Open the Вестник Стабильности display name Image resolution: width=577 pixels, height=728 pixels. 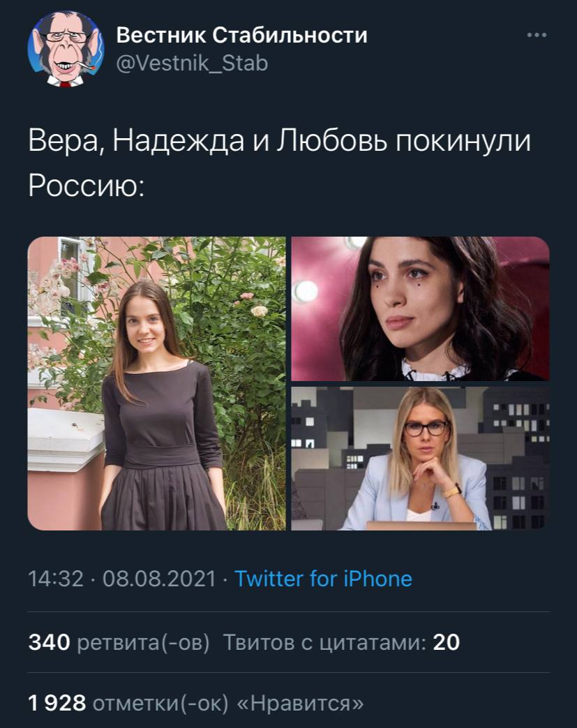(241, 35)
